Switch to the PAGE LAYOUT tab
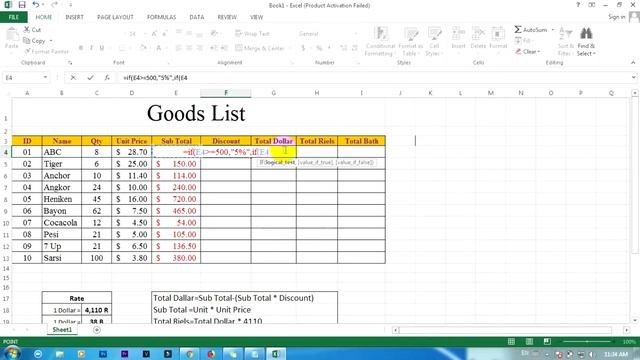This screenshot has width=640, height=360. [115, 17]
